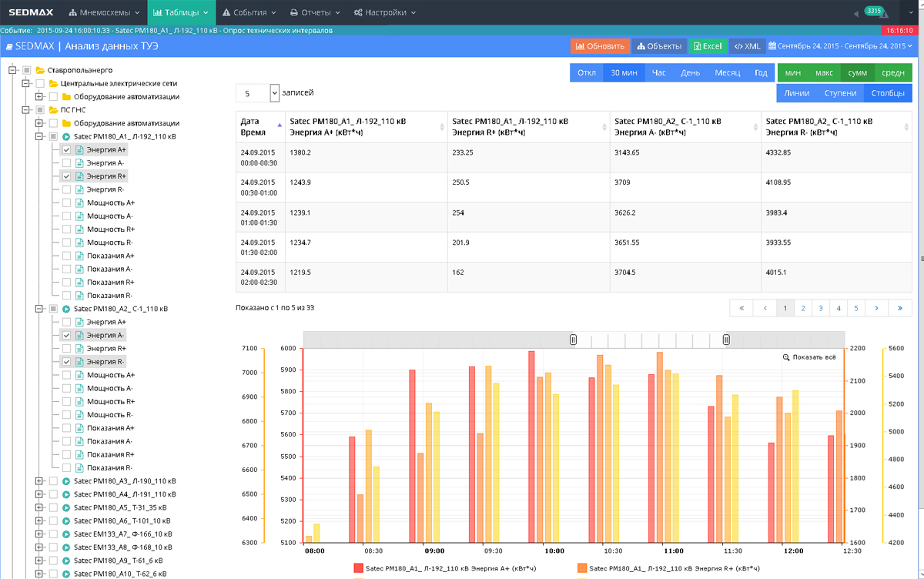Uncheck Энергия R- under C-1_110 кВ
This screenshot has width=924, height=579.
(x=66, y=362)
